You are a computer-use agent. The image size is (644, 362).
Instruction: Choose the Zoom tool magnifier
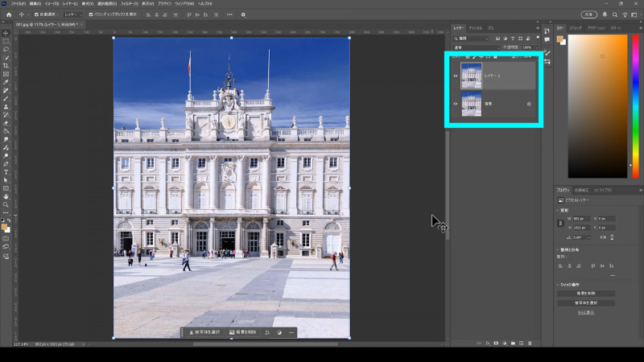(x=6, y=204)
